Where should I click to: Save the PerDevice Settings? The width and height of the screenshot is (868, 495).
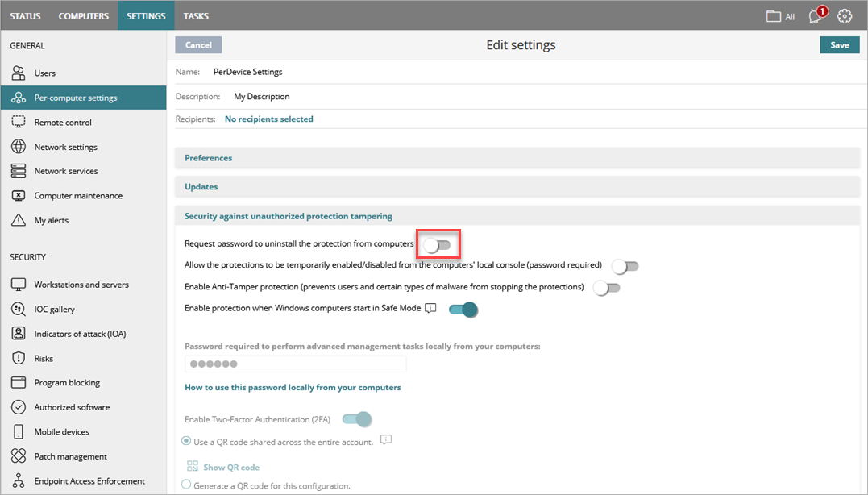pos(839,44)
